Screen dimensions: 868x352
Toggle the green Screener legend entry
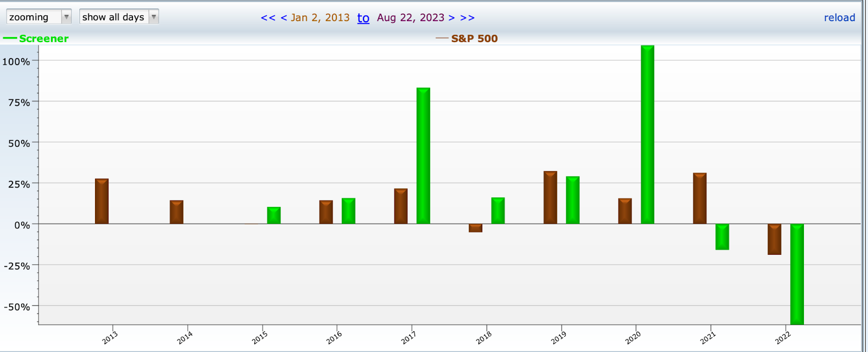coord(36,39)
